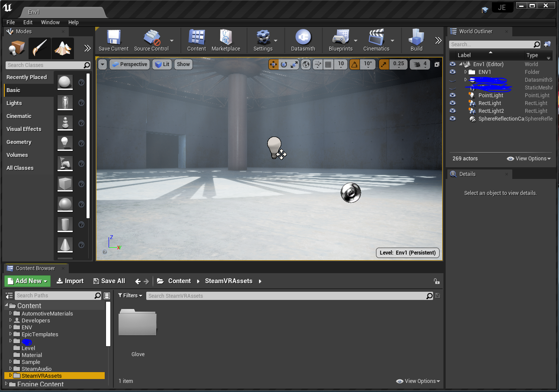Click the Import button in Content Browser
Viewport: 559px width, 392px height.
(x=70, y=281)
